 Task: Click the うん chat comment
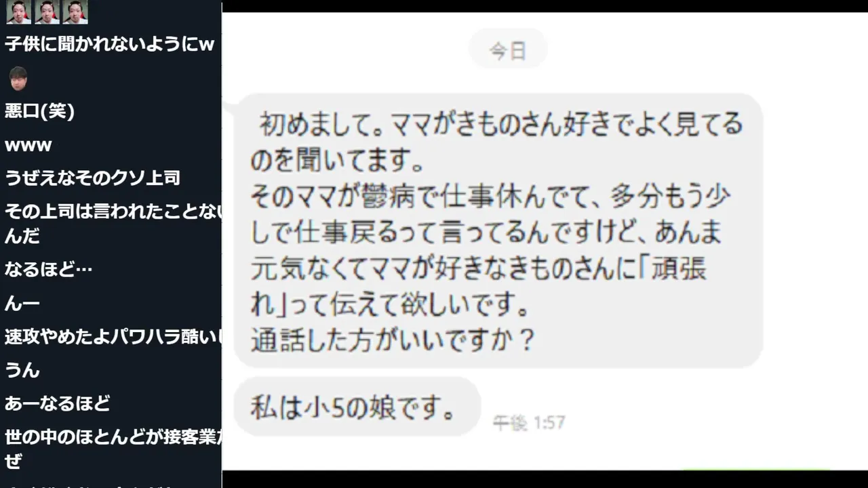(x=22, y=370)
